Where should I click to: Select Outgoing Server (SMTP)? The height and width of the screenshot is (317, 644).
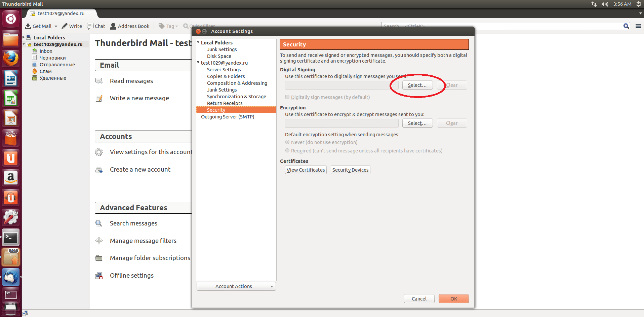pos(228,117)
